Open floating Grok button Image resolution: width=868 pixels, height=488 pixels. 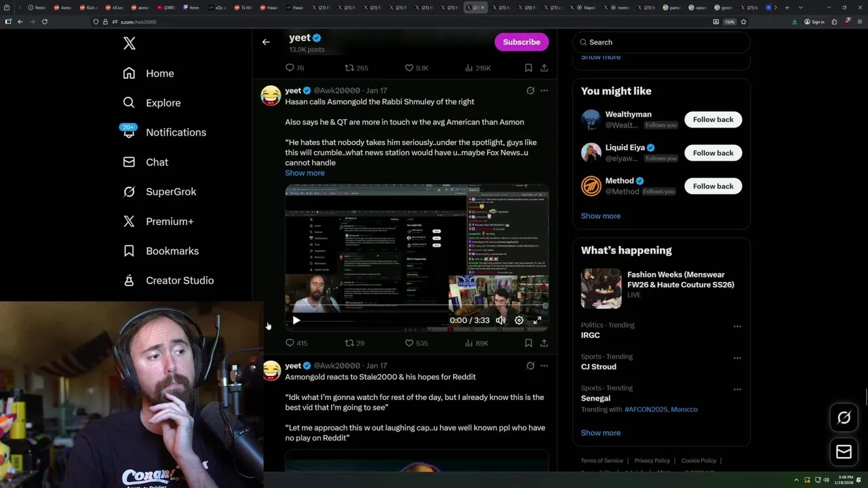(844, 418)
